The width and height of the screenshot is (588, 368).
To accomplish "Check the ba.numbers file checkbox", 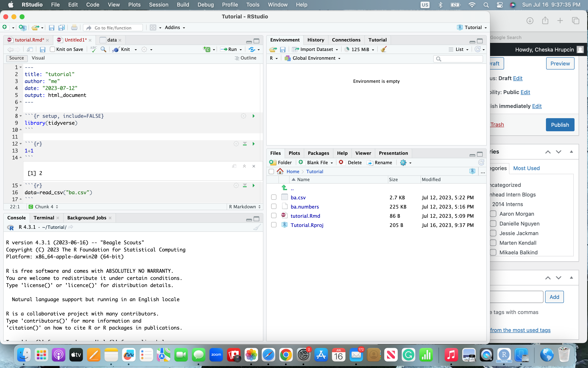I will pyautogui.click(x=274, y=206).
